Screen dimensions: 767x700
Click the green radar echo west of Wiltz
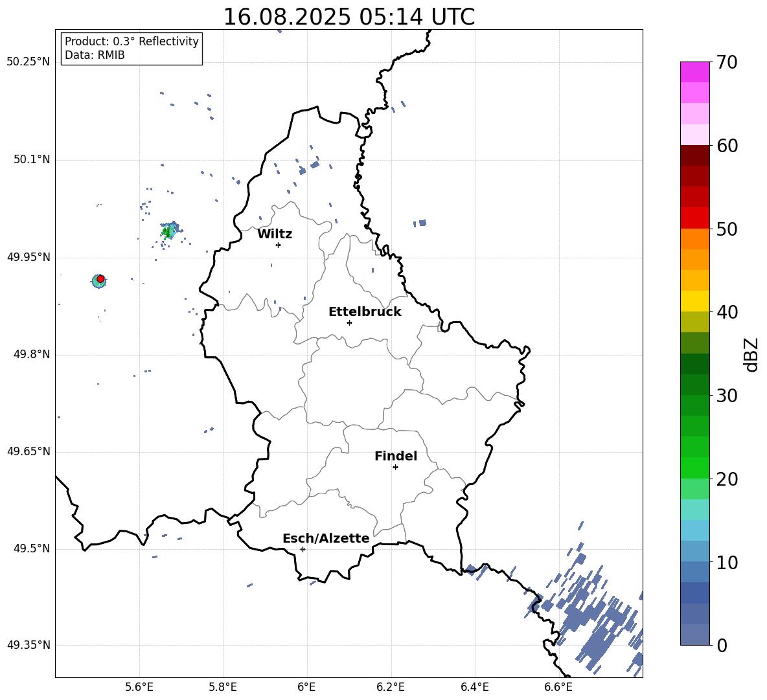coord(168,232)
